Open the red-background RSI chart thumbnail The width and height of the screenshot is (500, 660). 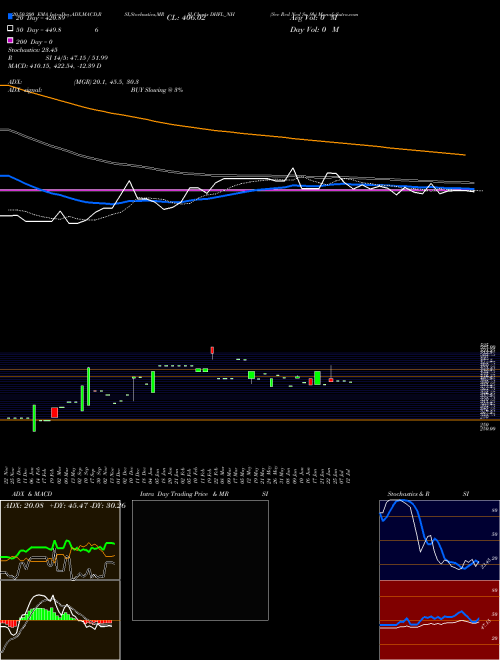coord(439,620)
